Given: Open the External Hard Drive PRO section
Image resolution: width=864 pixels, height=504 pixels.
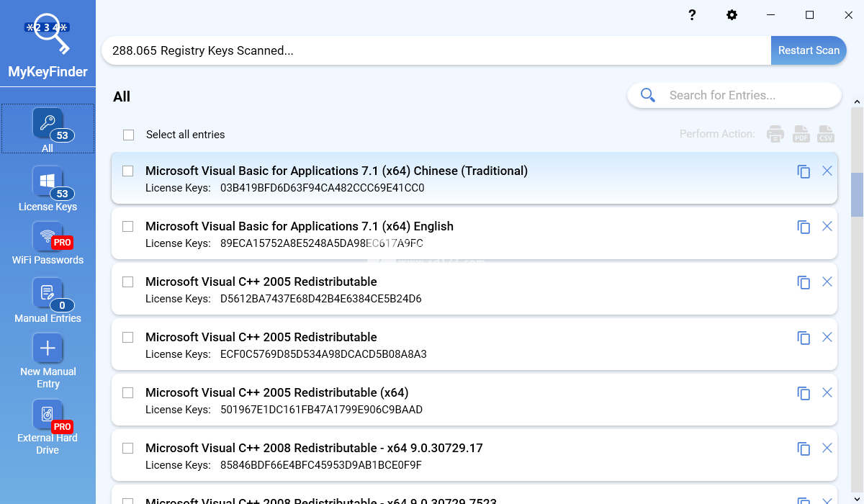Looking at the screenshot, I should 48,428.
